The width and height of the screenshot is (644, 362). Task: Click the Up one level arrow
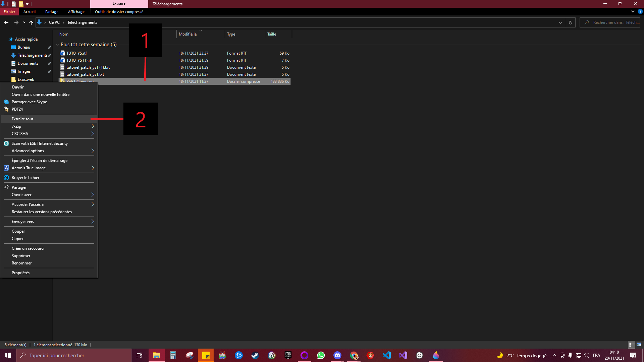pyautogui.click(x=31, y=22)
